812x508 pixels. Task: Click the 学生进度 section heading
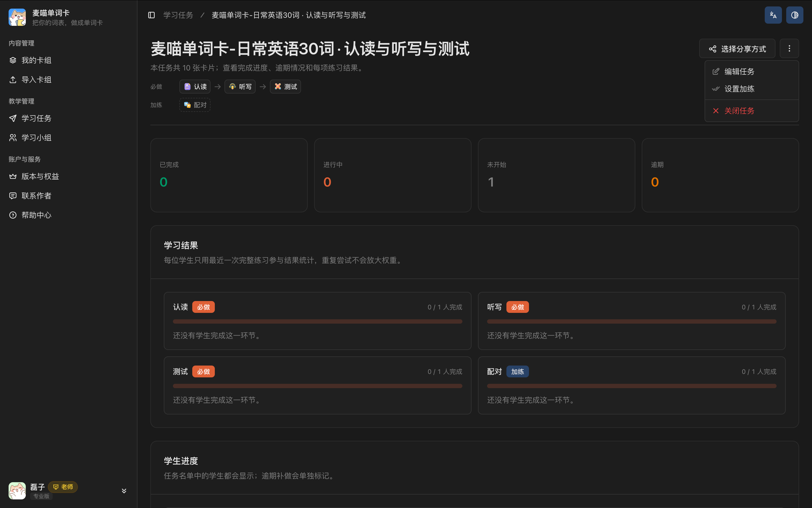tap(181, 461)
